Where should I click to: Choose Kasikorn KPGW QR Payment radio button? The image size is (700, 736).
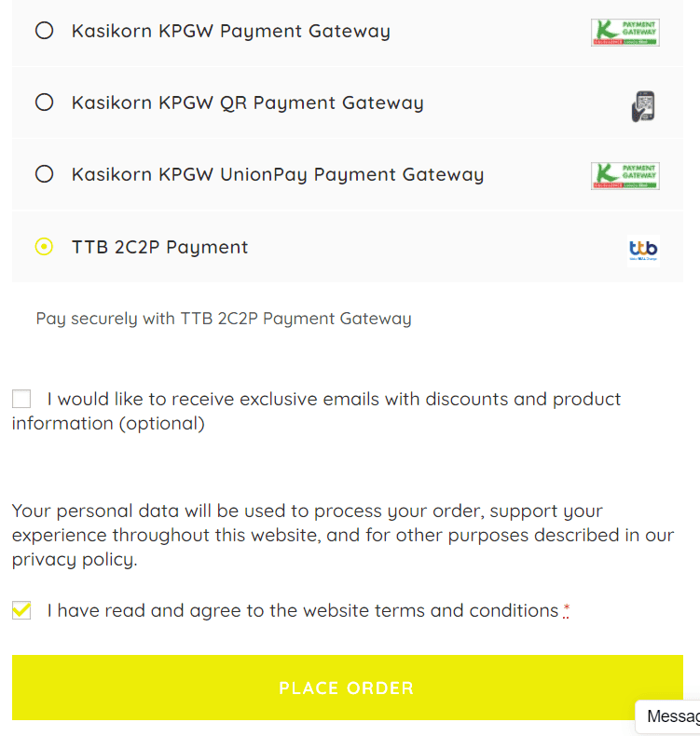click(x=44, y=102)
